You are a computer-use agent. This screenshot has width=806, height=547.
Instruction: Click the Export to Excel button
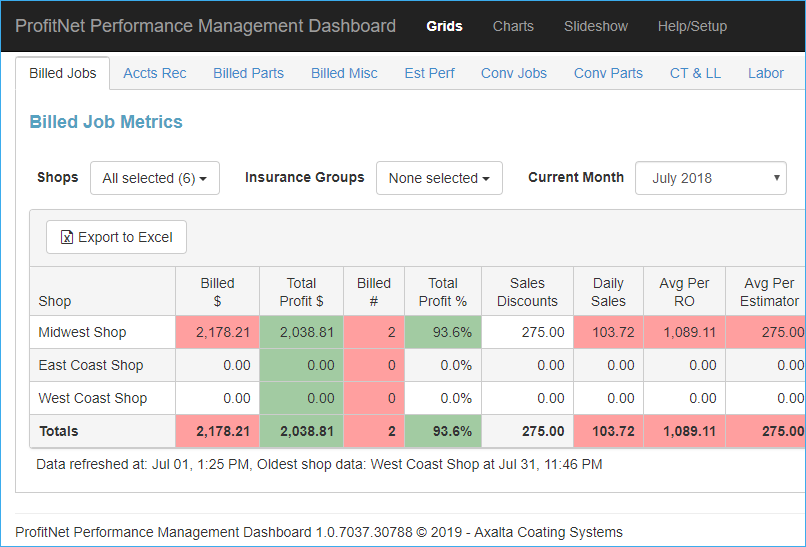(116, 237)
